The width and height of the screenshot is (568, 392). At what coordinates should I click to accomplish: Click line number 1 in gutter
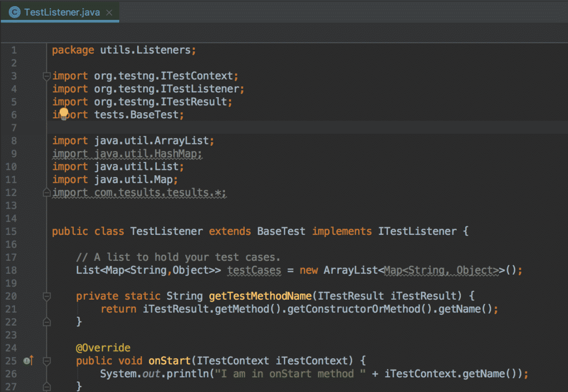tap(14, 50)
